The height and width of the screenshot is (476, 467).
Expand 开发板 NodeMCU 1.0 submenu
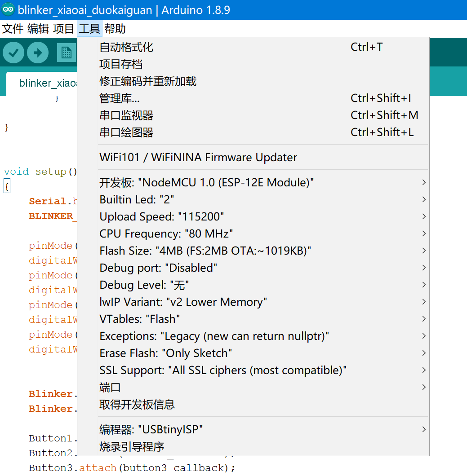(x=253, y=182)
